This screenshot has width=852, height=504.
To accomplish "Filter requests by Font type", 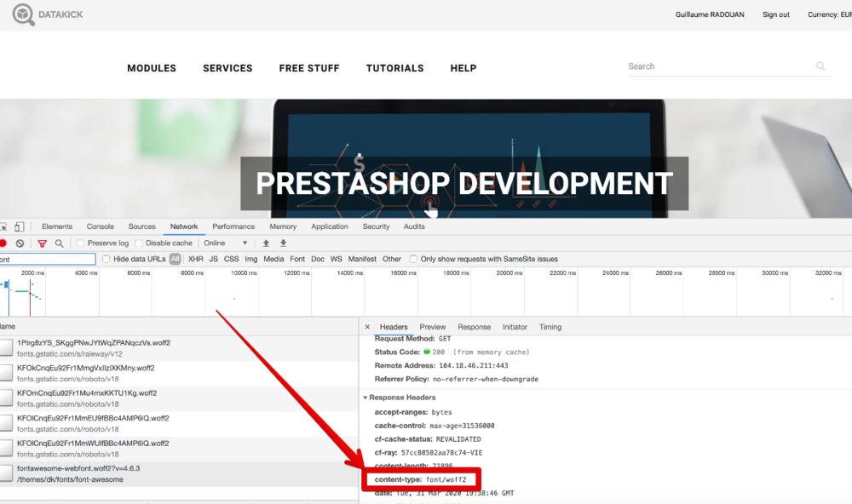I will 297,259.
